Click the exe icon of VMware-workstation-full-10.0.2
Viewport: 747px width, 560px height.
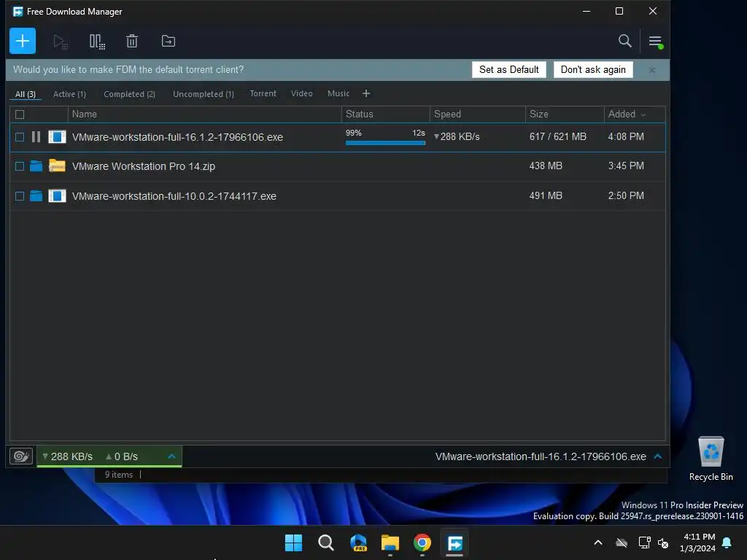pos(57,196)
